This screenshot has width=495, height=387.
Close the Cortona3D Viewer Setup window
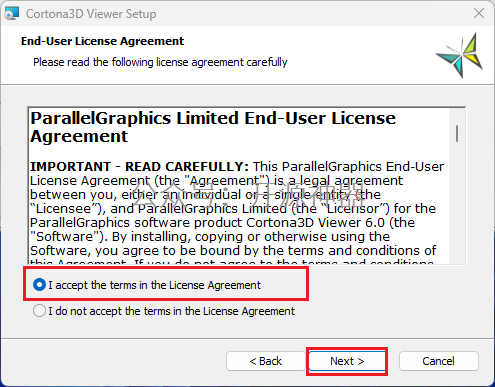coord(479,13)
